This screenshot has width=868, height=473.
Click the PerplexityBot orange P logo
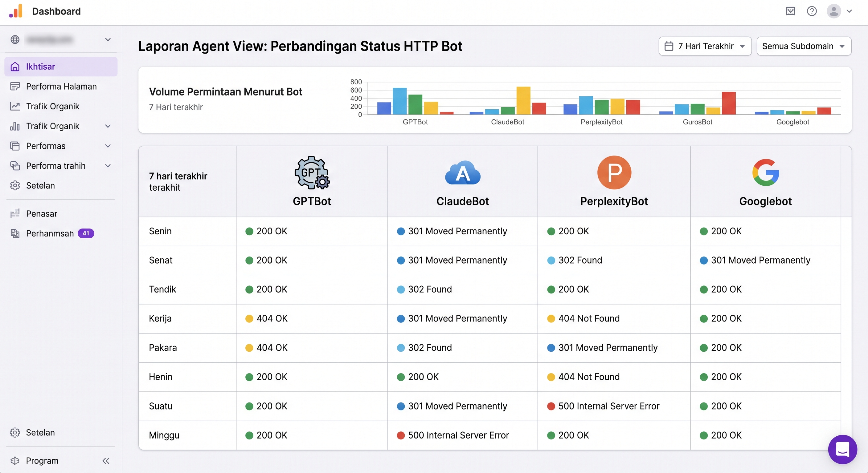tap(614, 172)
